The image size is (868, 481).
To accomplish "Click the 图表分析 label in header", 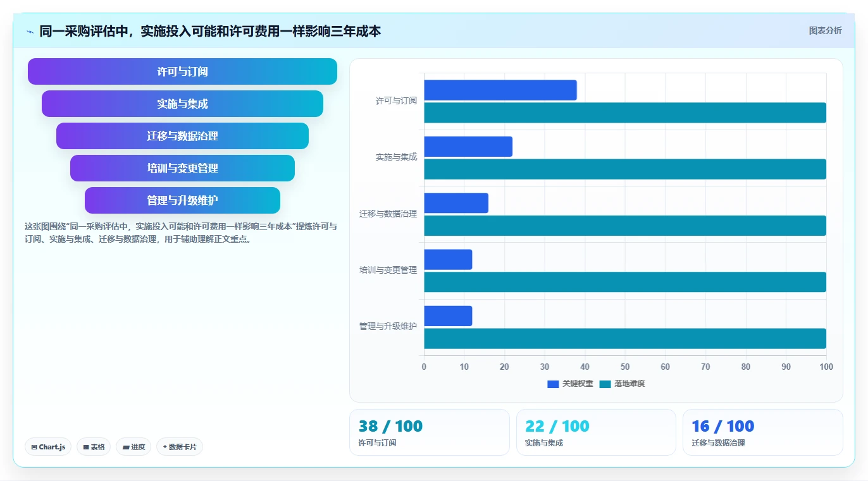I will tap(826, 30).
